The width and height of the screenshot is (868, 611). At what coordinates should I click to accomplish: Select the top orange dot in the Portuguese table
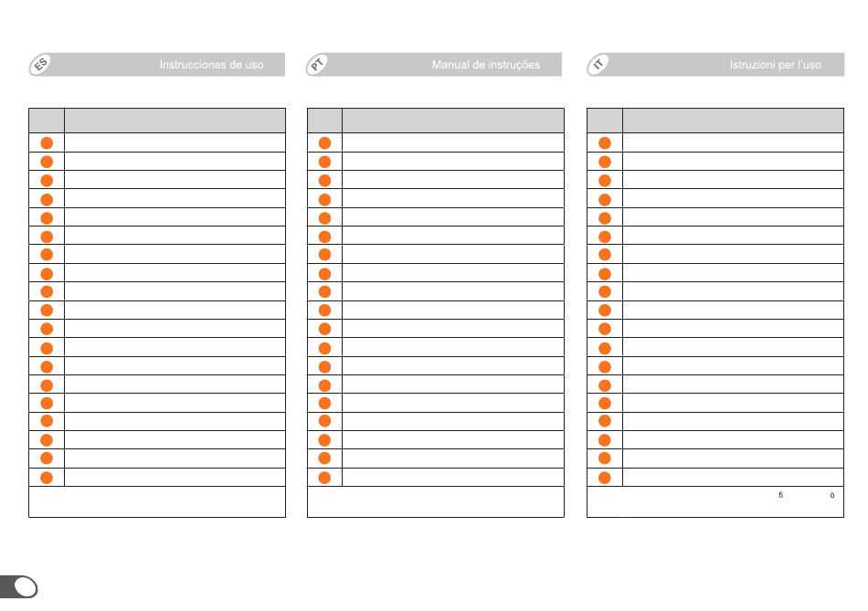[325, 143]
